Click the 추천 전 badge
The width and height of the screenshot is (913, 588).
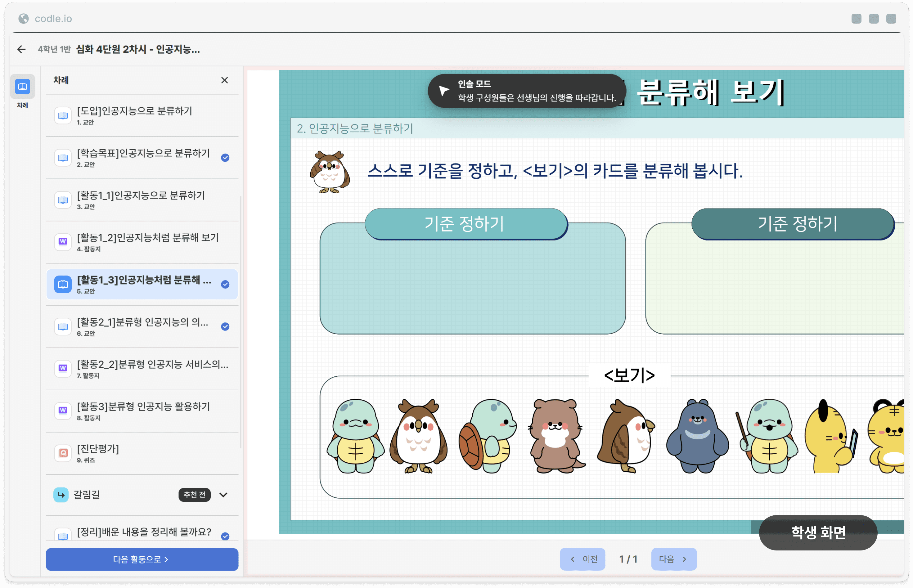tap(194, 495)
